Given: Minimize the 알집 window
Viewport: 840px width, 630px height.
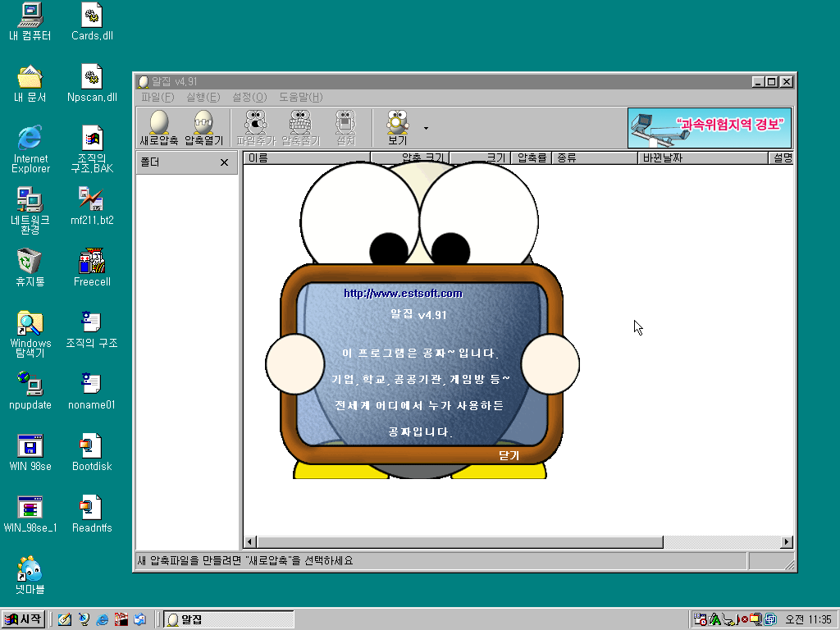Looking at the screenshot, I should [757, 81].
